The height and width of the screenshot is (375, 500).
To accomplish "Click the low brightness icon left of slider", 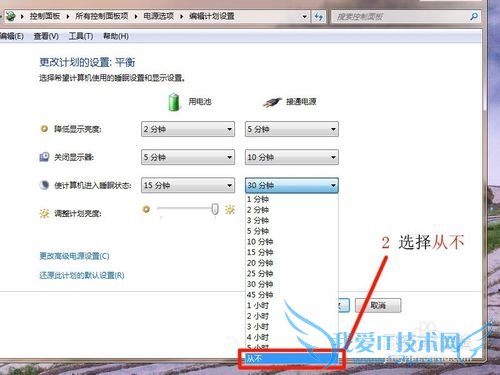I will point(146,209).
